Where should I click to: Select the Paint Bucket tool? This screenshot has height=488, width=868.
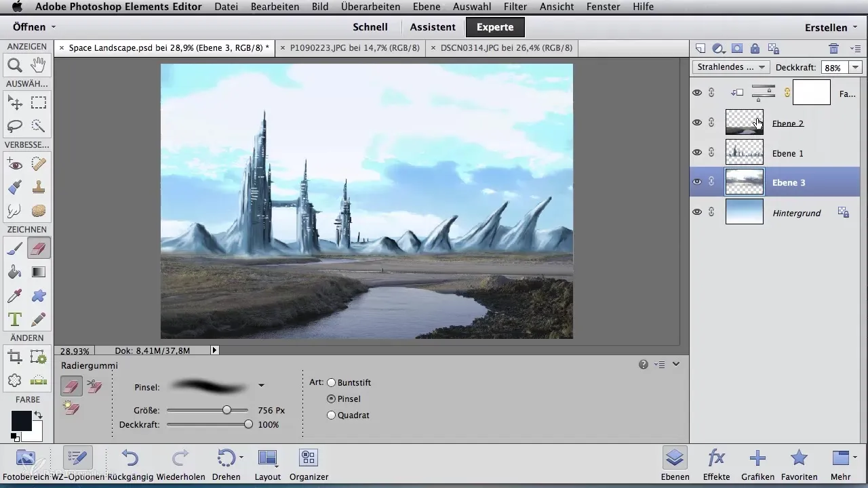click(15, 272)
